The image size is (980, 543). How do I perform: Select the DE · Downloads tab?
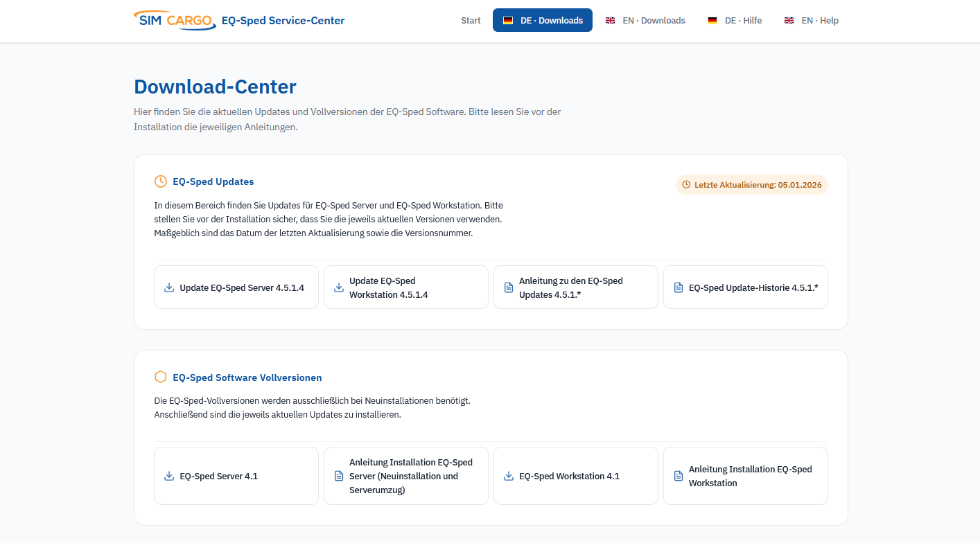click(x=543, y=20)
